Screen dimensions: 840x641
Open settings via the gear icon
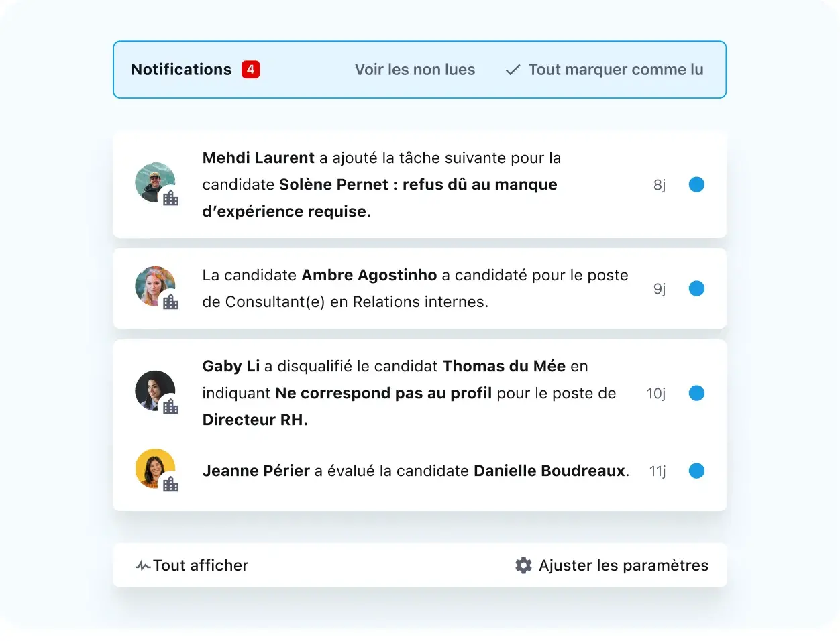click(x=523, y=565)
